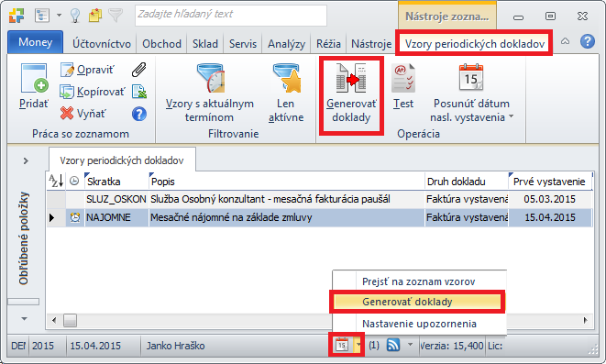
Task: Choose Nastavenie upozornenia menu entry
Action: click(419, 324)
